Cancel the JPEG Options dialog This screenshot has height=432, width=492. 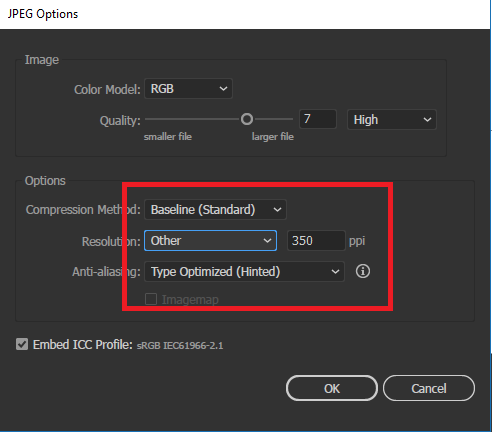coord(429,388)
